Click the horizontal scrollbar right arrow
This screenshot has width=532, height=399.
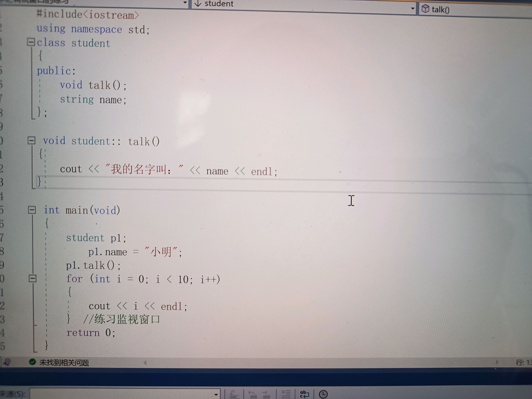click(x=497, y=362)
